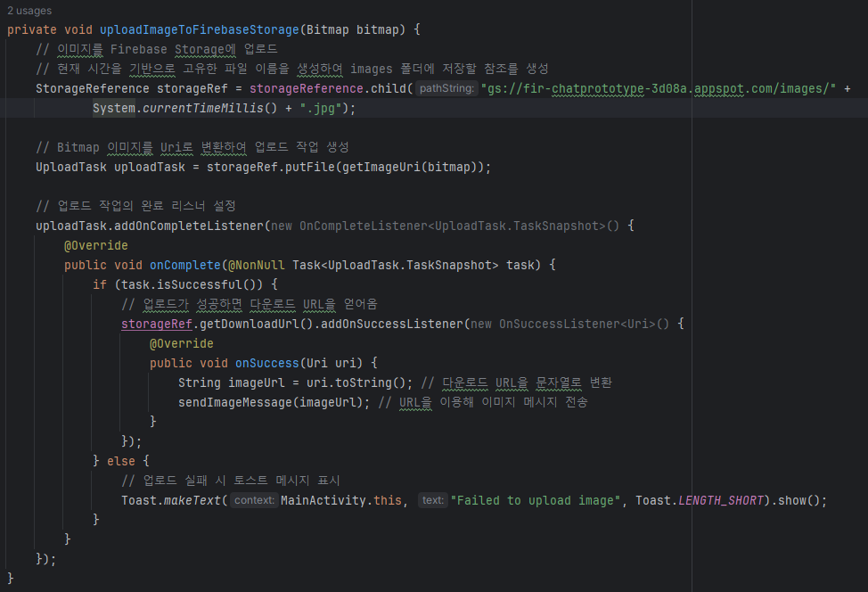Viewport: 868px width, 592px height.
Task: Click the String imageUrl declaration
Action: pyautogui.click(x=232, y=382)
